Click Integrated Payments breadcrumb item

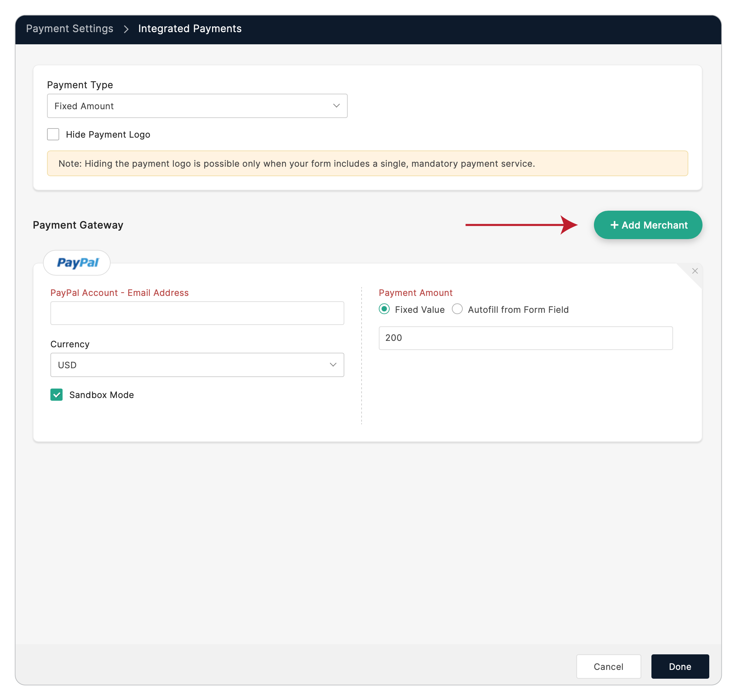click(189, 29)
